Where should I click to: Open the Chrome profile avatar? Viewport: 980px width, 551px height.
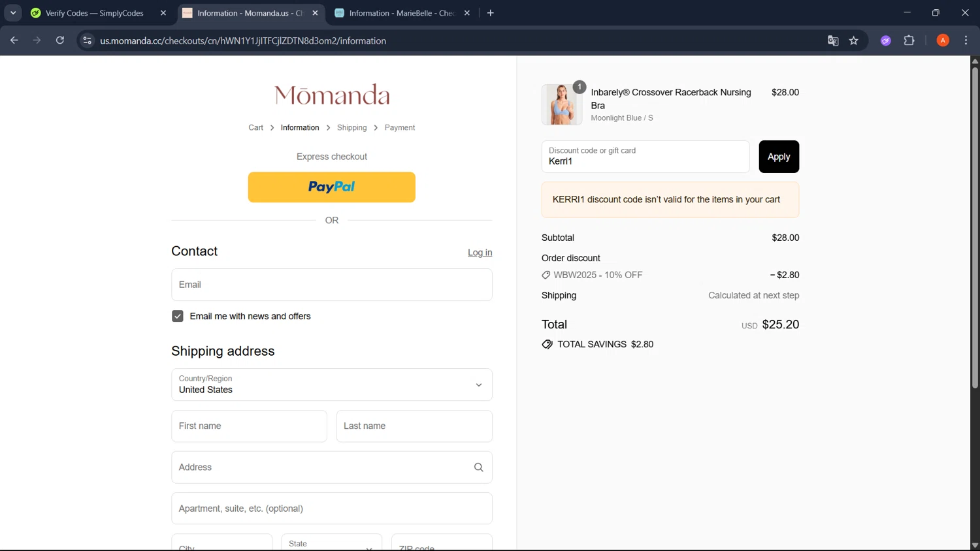point(943,40)
